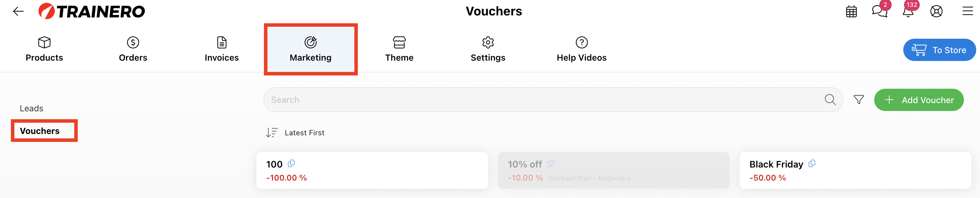Open the Orders tab
980x198 pixels.
[x=133, y=49]
